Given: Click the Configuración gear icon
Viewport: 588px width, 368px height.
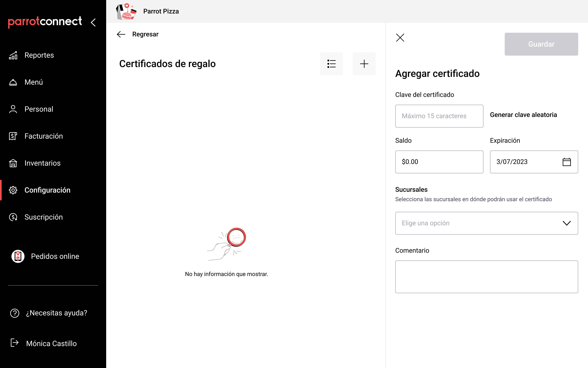Looking at the screenshot, I should (x=13, y=190).
